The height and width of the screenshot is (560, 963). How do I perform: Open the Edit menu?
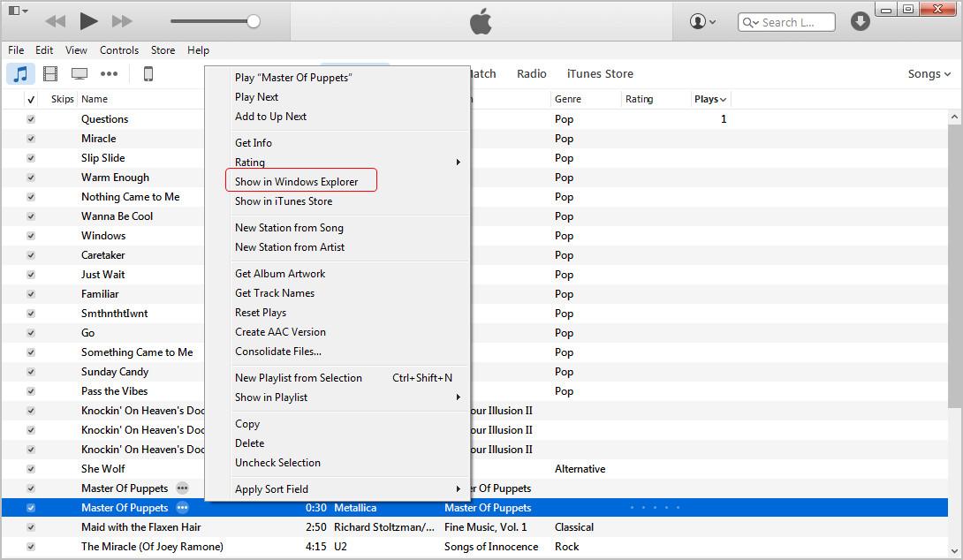(44, 50)
